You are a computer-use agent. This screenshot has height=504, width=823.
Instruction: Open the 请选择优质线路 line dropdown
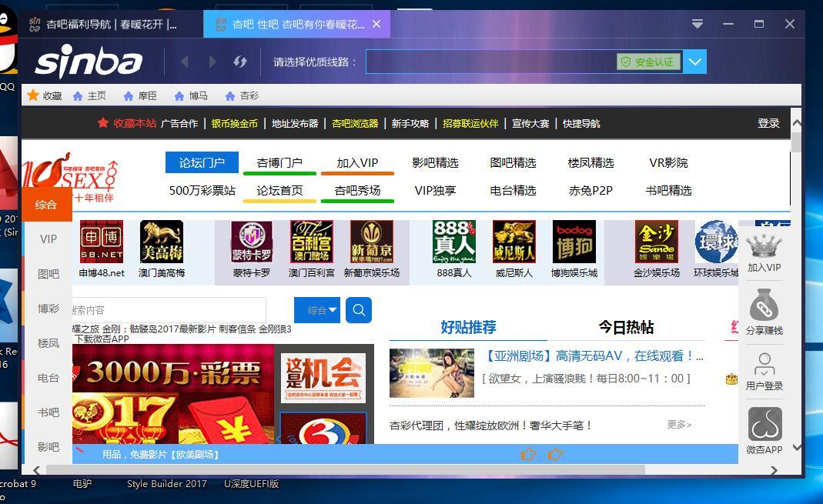(694, 62)
